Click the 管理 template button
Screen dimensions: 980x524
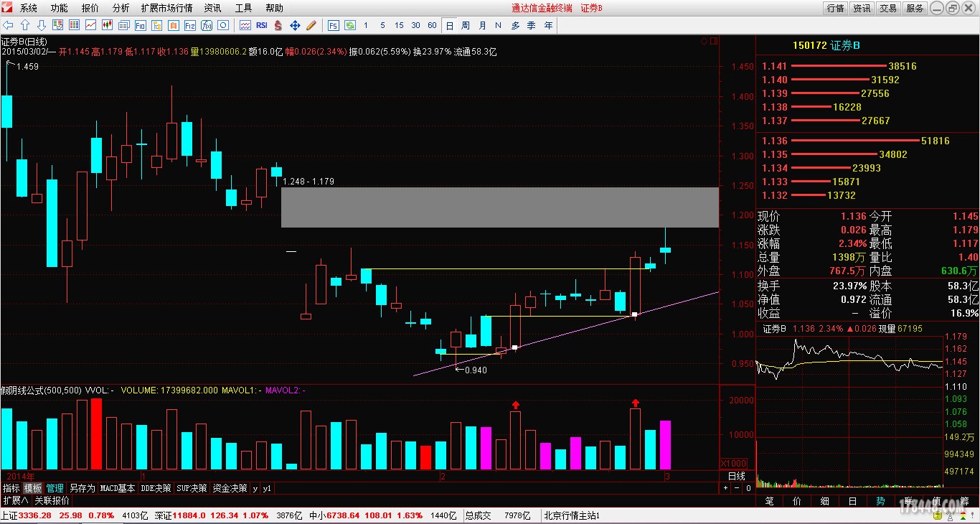pyautogui.click(x=55, y=488)
